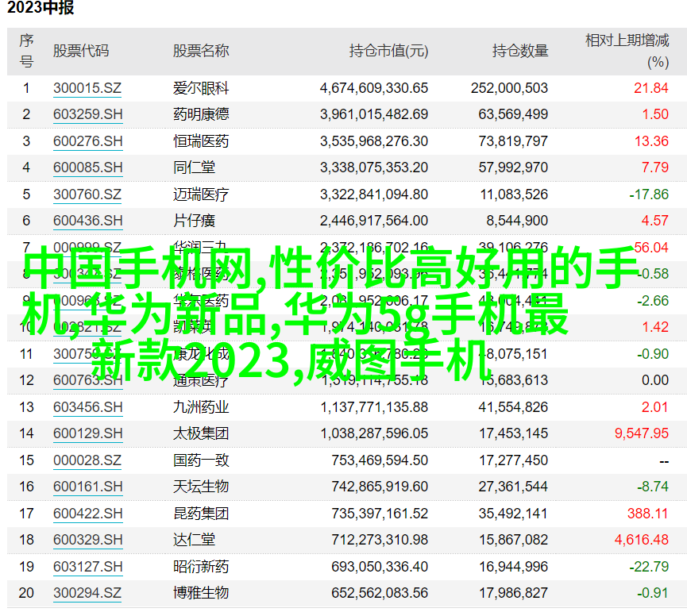Open stock code link 603259.SH
The image size is (687, 616).
coord(87,114)
